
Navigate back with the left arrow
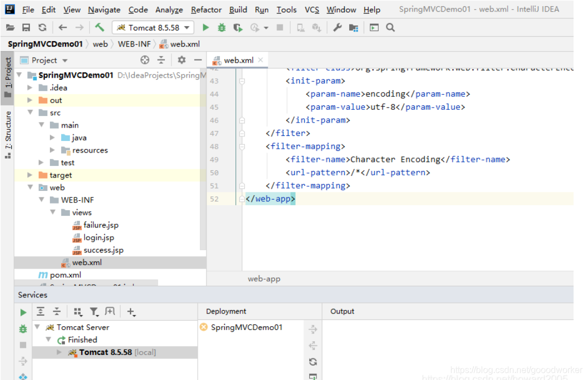pos(63,27)
